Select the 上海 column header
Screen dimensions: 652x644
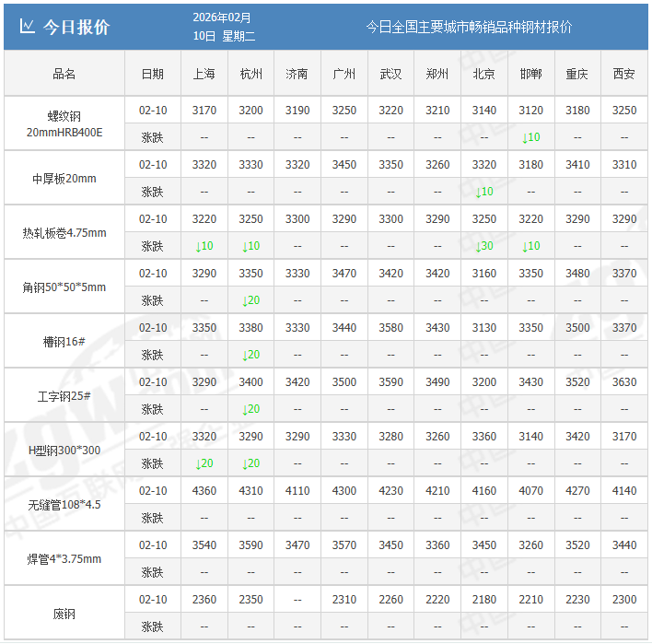coord(204,74)
